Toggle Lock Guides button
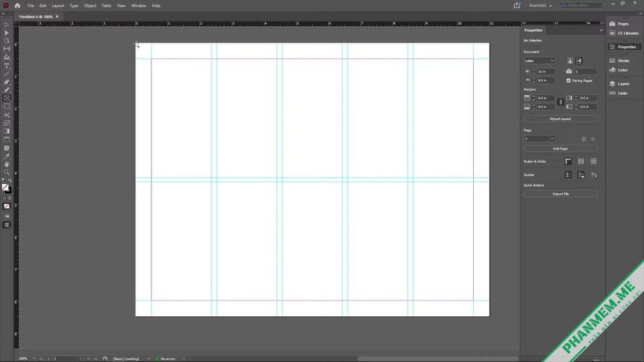 point(581,174)
